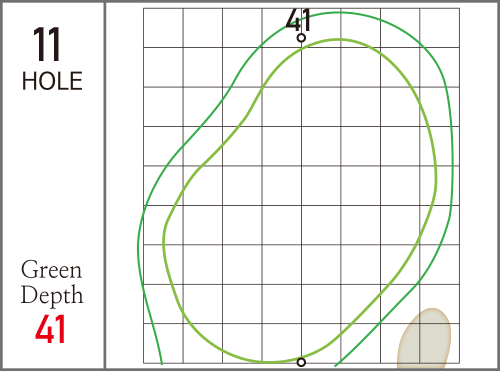Click the black 41 label above green
Image resolution: width=500 pixels, height=371 pixels.
tap(299, 20)
